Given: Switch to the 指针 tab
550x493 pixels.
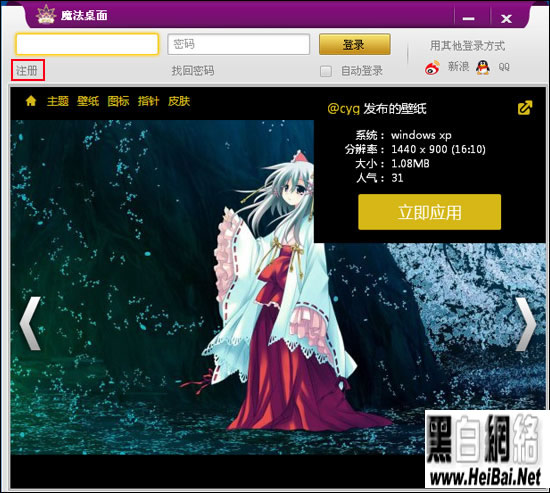Looking at the screenshot, I should [x=148, y=101].
